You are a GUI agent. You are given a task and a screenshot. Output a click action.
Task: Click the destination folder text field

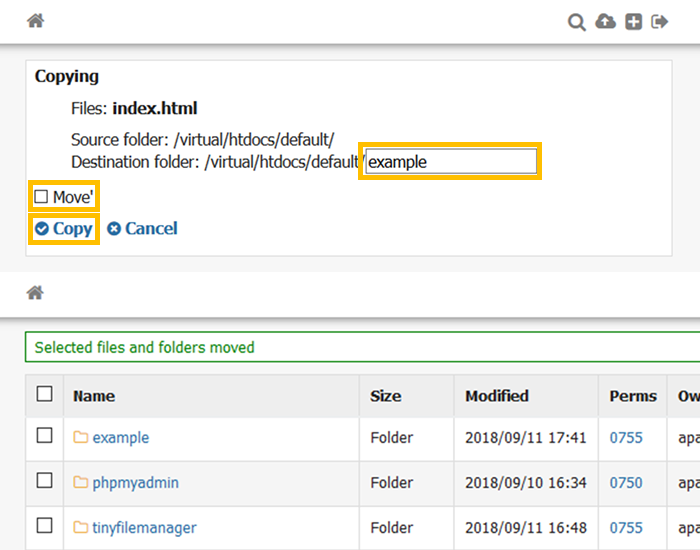pyautogui.click(x=451, y=161)
